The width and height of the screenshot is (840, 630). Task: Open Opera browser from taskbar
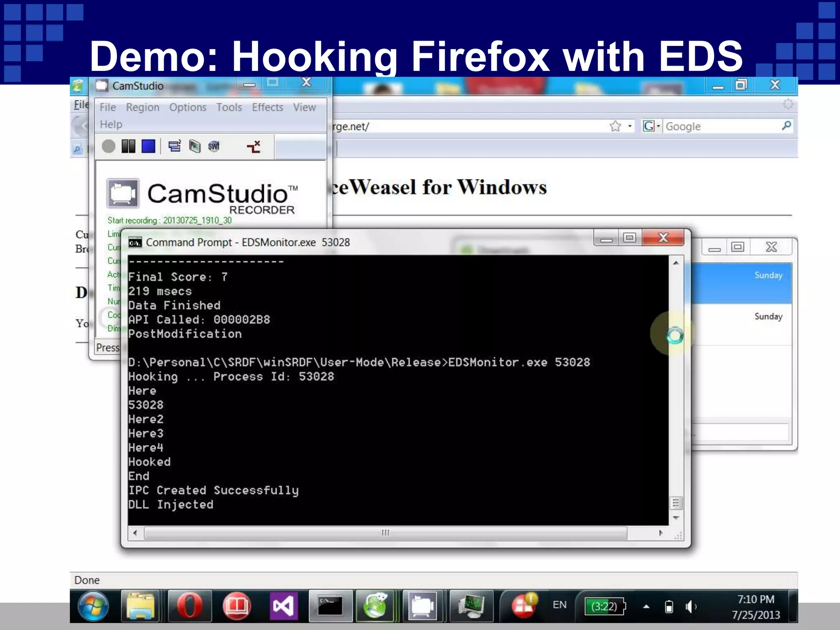189,606
